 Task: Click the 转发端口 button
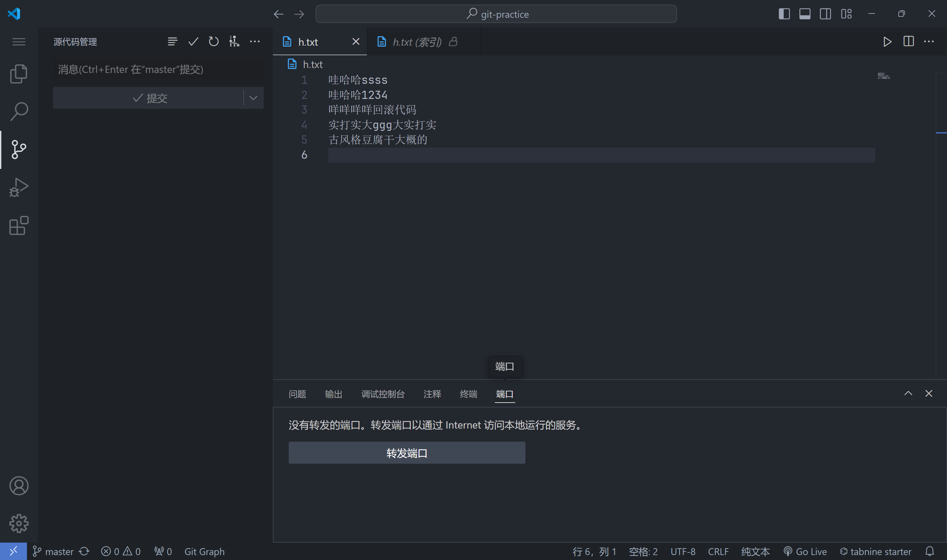coord(406,453)
